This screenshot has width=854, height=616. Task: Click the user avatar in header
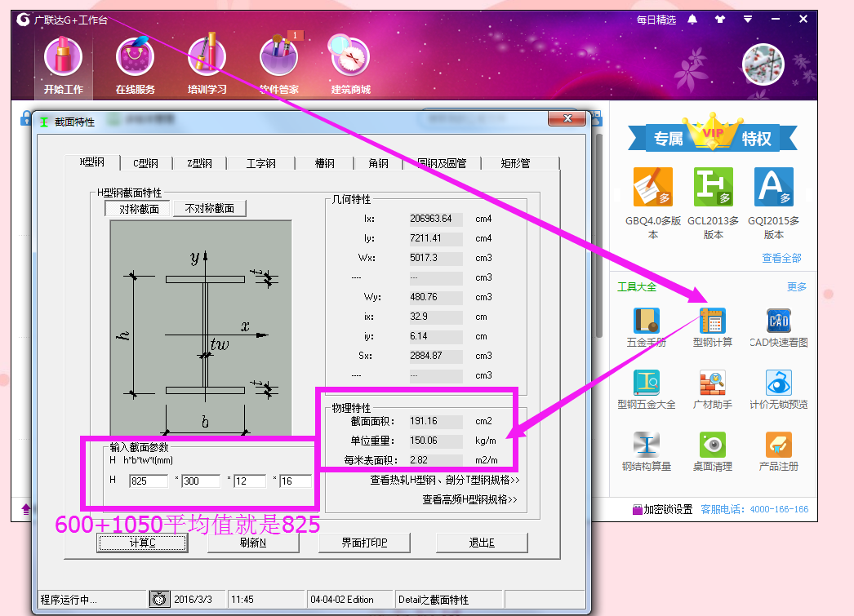763,64
